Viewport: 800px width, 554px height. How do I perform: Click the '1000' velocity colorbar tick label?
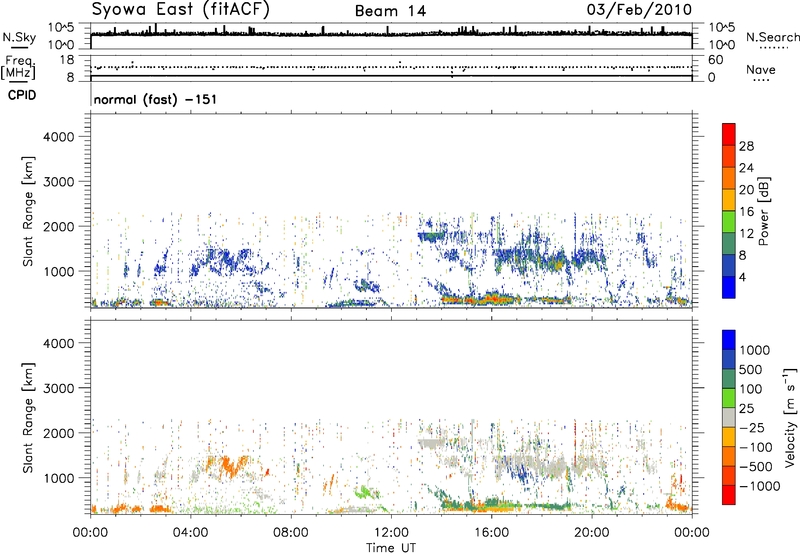tap(754, 350)
